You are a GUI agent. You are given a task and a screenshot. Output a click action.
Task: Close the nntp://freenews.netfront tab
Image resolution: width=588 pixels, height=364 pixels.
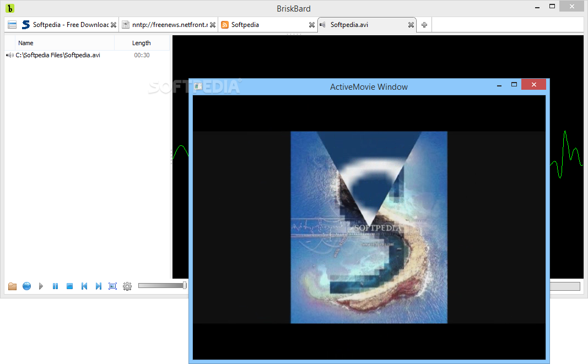pos(213,25)
